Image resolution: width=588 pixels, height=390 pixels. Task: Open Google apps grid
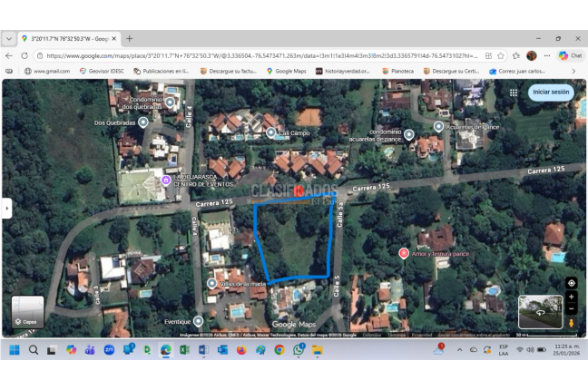click(x=514, y=93)
